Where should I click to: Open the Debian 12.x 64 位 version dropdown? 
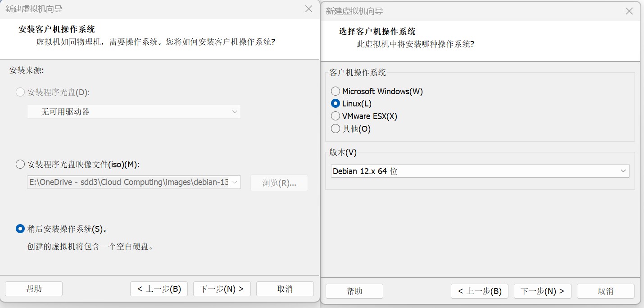click(x=624, y=171)
